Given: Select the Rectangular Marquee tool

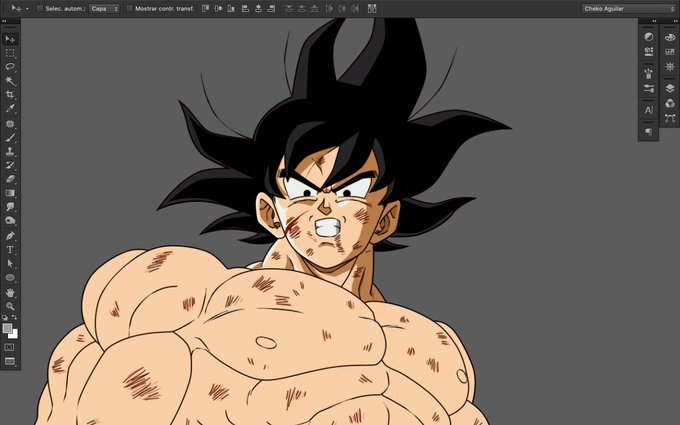Looking at the screenshot, I should point(10,53).
